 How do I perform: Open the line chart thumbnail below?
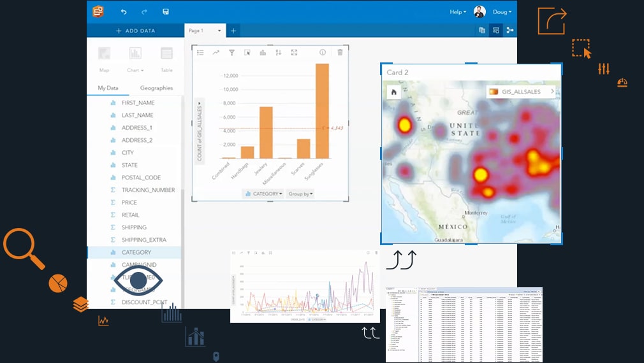click(305, 286)
